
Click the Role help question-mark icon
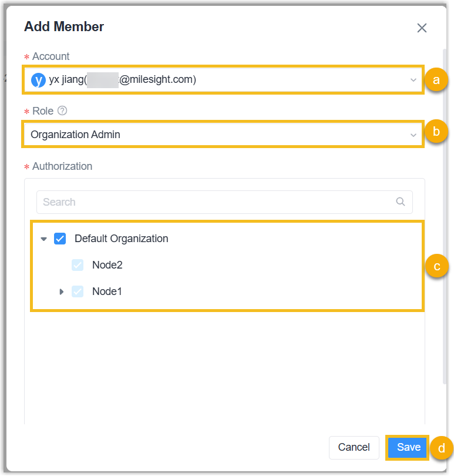click(62, 110)
